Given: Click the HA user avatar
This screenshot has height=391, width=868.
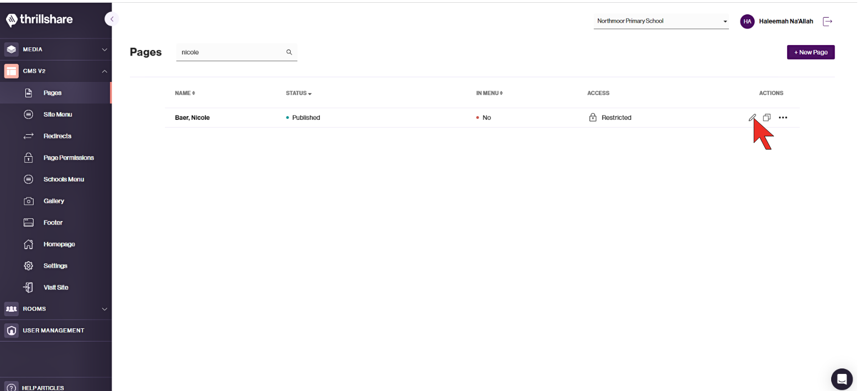Looking at the screenshot, I should 747,21.
